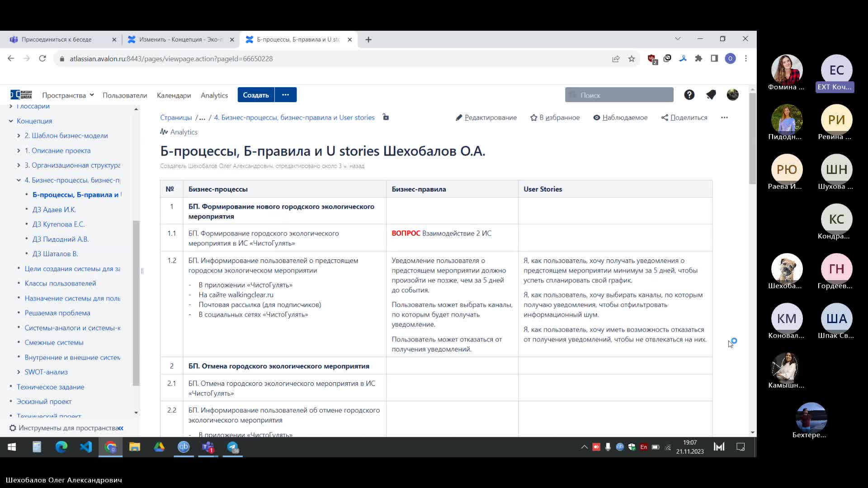868x488 pixels.
Task: Open Windows Start menu
Action: 12,447
